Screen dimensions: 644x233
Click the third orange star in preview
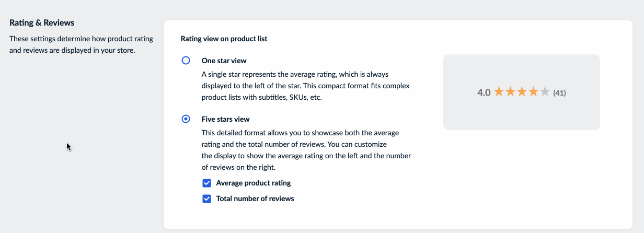tap(522, 92)
